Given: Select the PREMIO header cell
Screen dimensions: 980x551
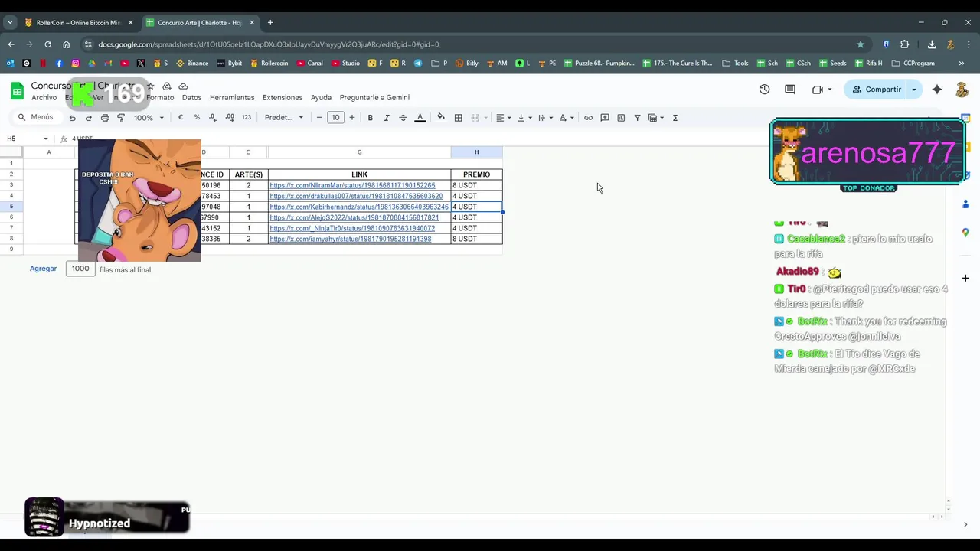Looking at the screenshot, I should coord(476,174).
